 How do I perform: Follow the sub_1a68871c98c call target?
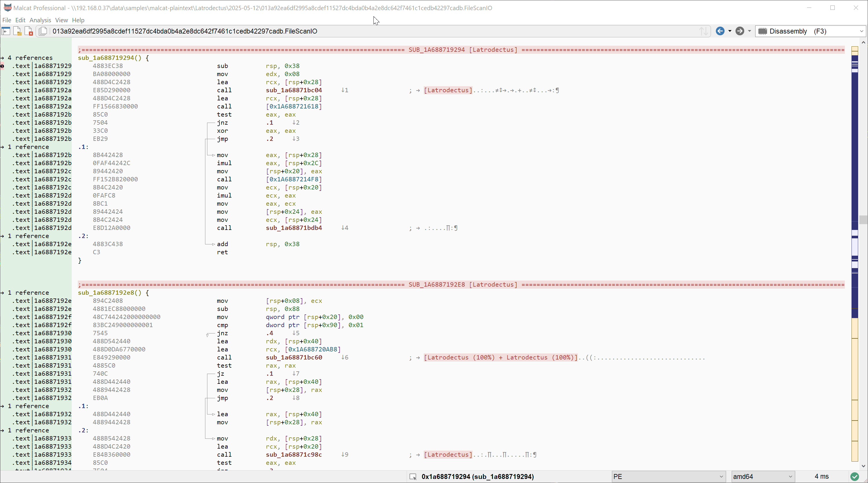294,454
